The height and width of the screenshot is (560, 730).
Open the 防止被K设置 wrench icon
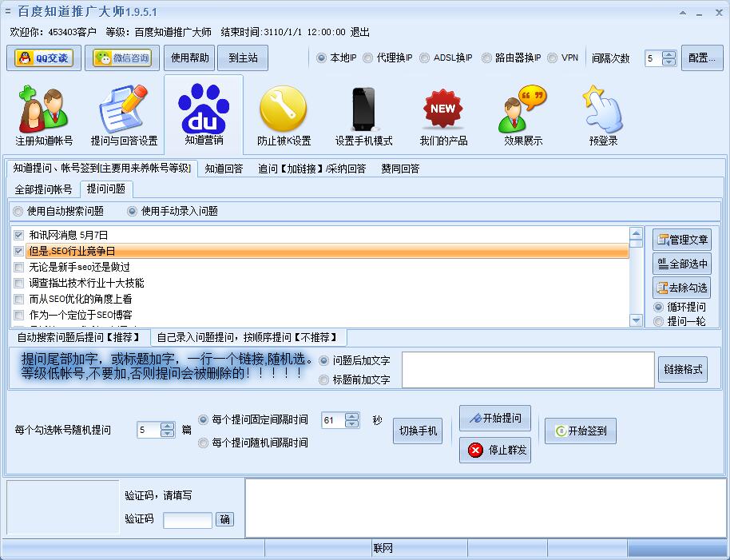284,116
